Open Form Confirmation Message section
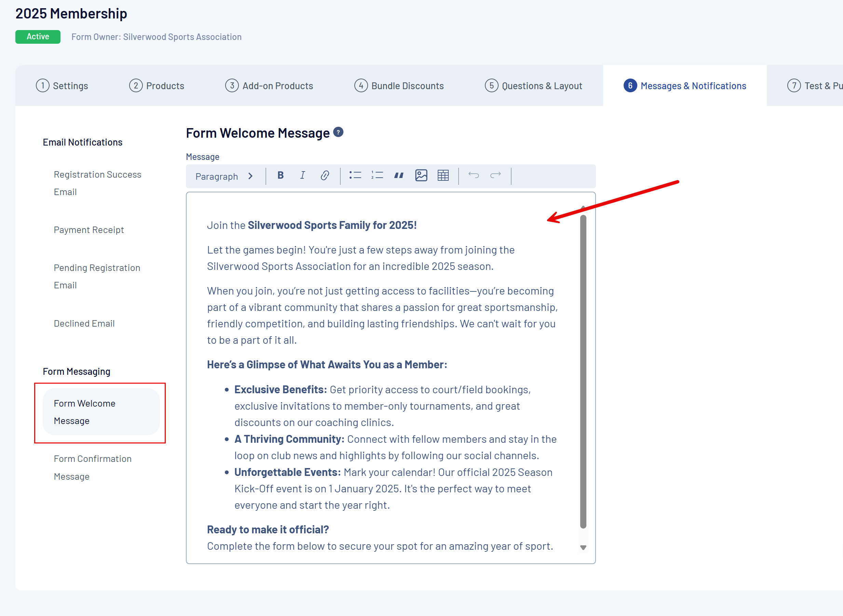 (93, 468)
